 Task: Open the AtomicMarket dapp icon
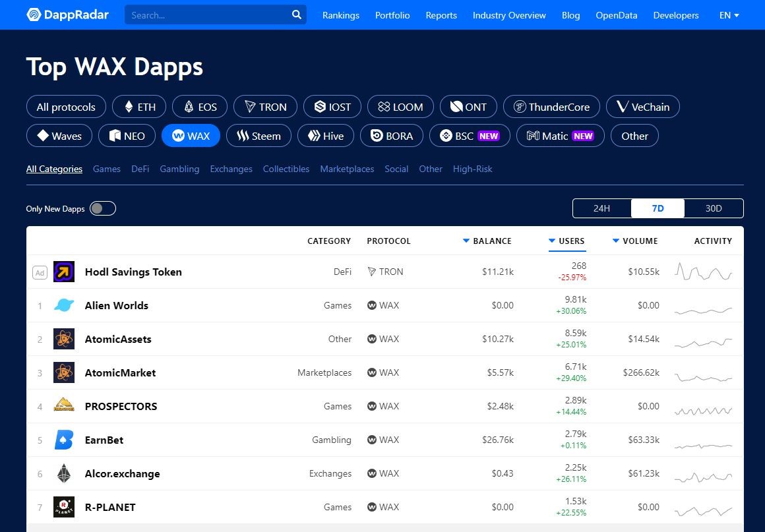pyautogui.click(x=64, y=372)
